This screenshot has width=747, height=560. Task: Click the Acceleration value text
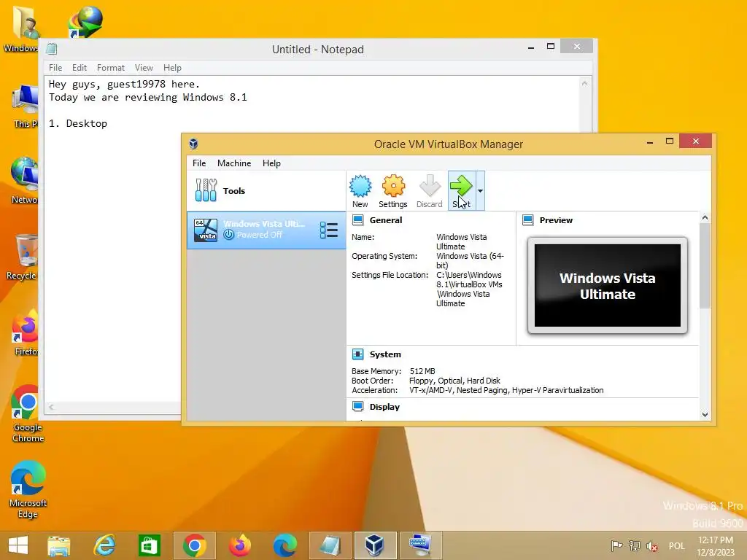click(x=506, y=390)
